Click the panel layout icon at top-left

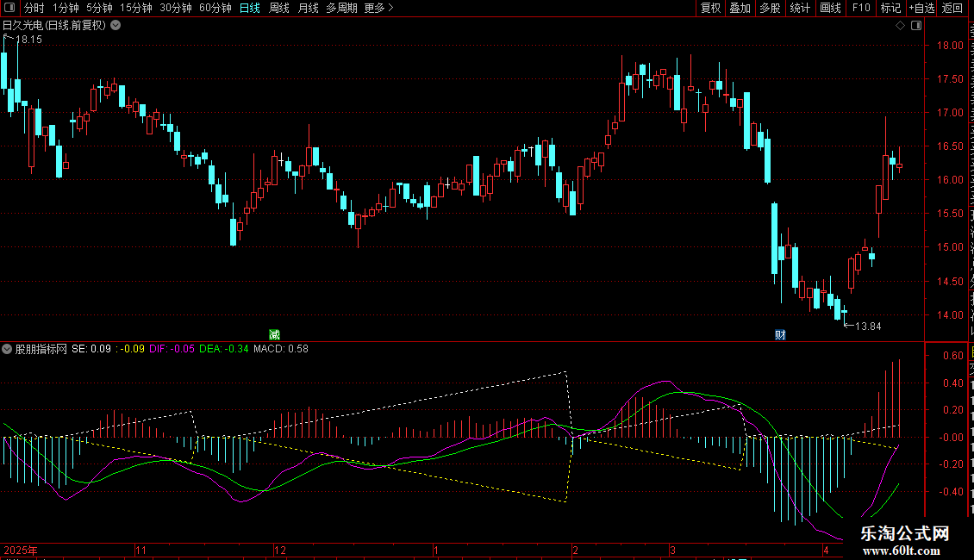pos(9,8)
